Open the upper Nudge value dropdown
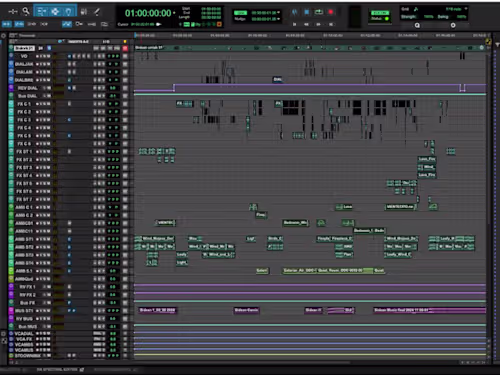This screenshot has height=375, width=500. (278, 13)
